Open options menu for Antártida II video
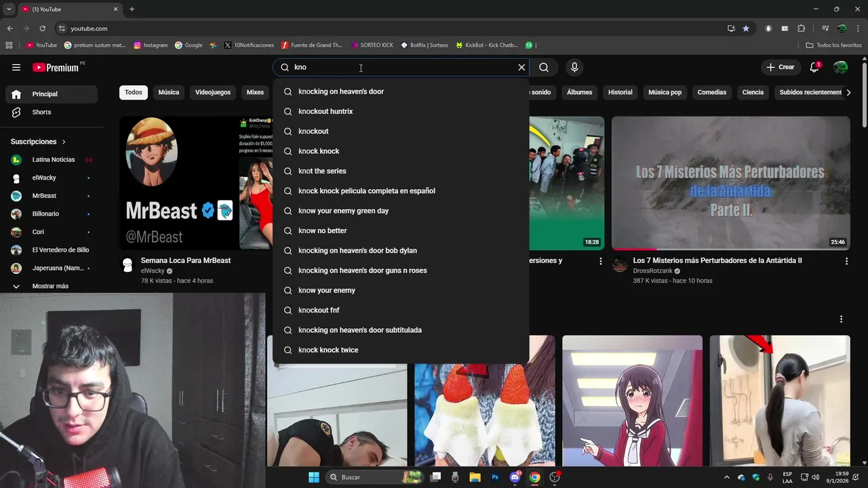Screen dimensions: 868x488 click(846, 261)
